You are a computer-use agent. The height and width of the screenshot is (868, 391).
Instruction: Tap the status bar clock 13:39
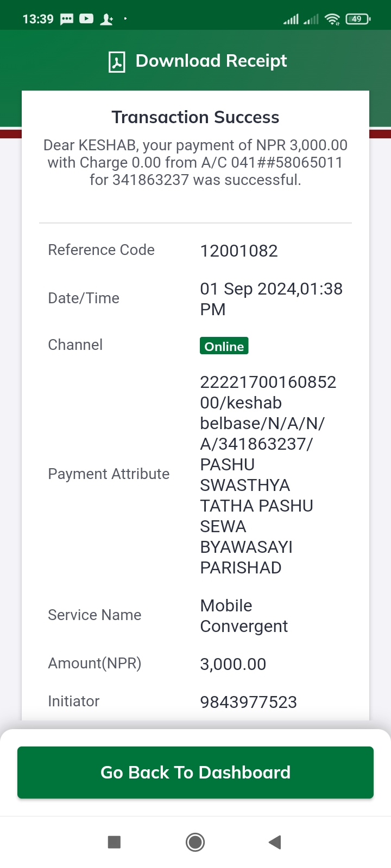38,19
